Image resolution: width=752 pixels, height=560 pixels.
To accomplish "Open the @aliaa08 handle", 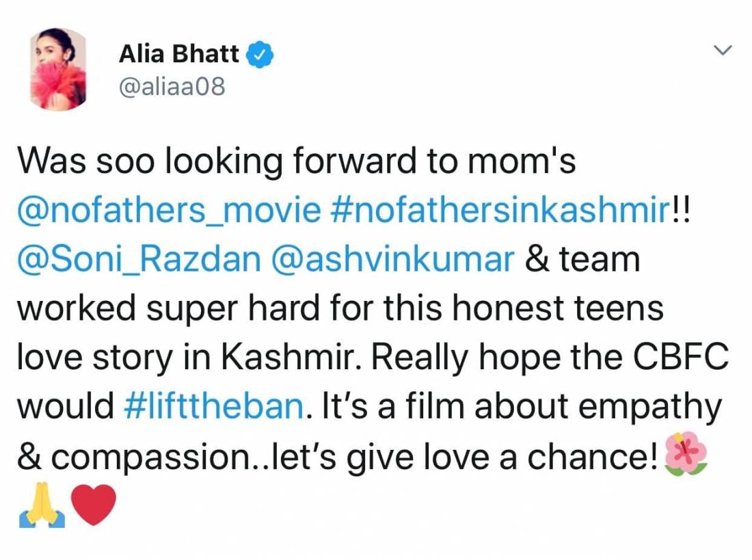I will pyautogui.click(x=171, y=88).
